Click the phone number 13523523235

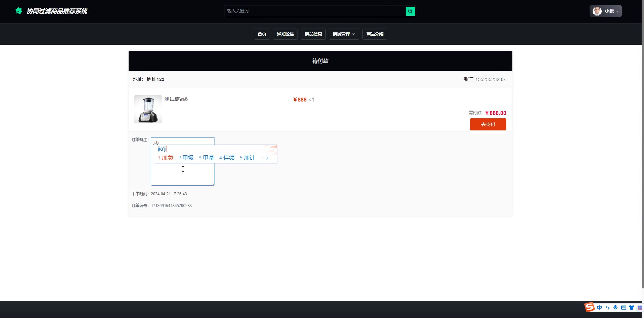(490, 79)
